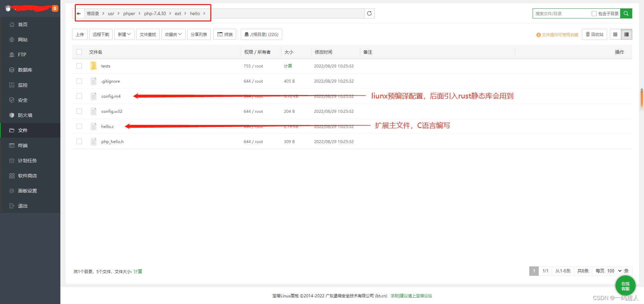
Task: Check the config.w32 row checkbox
Action: coord(79,111)
